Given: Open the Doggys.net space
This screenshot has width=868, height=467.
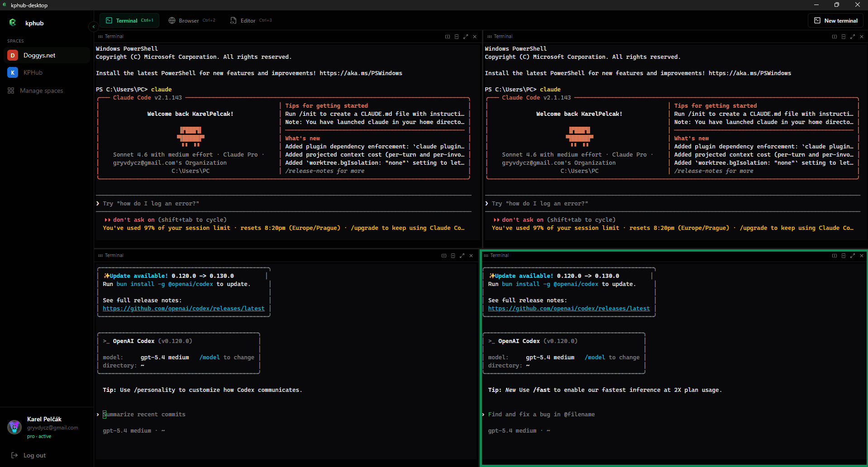Looking at the screenshot, I should (47, 55).
